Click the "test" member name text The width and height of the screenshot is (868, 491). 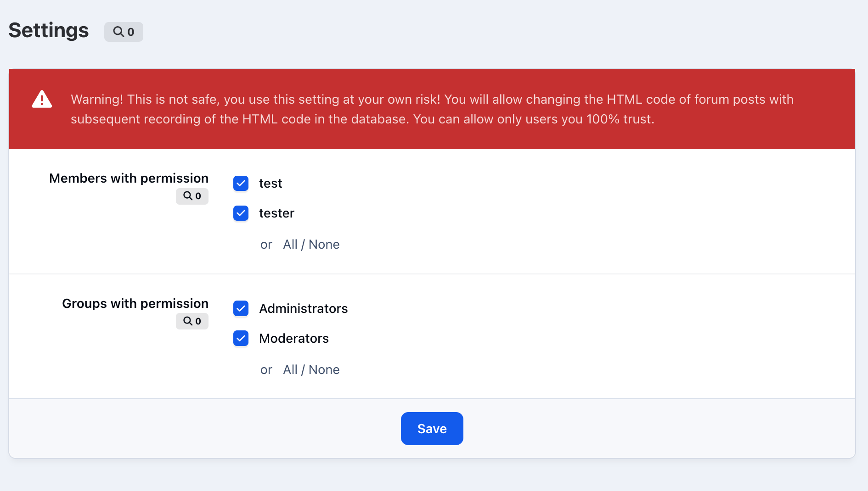pos(271,184)
